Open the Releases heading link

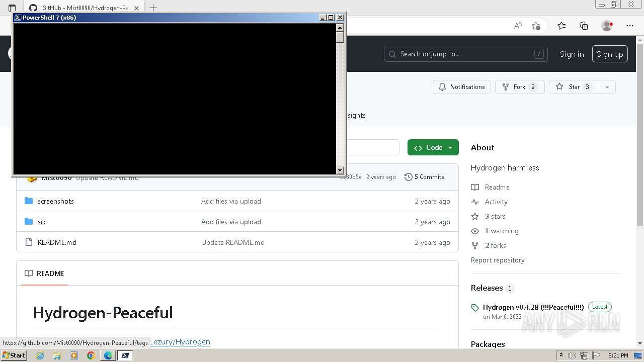[x=487, y=288]
